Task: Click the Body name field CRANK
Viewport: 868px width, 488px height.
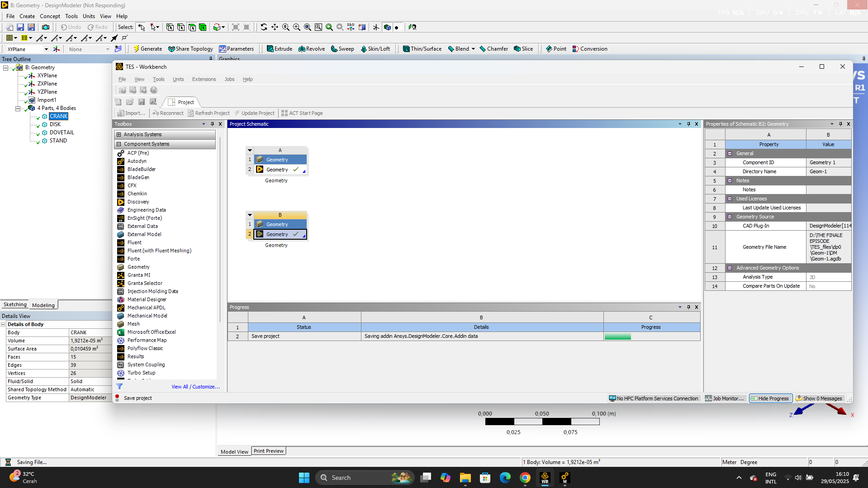Action: tap(90, 332)
